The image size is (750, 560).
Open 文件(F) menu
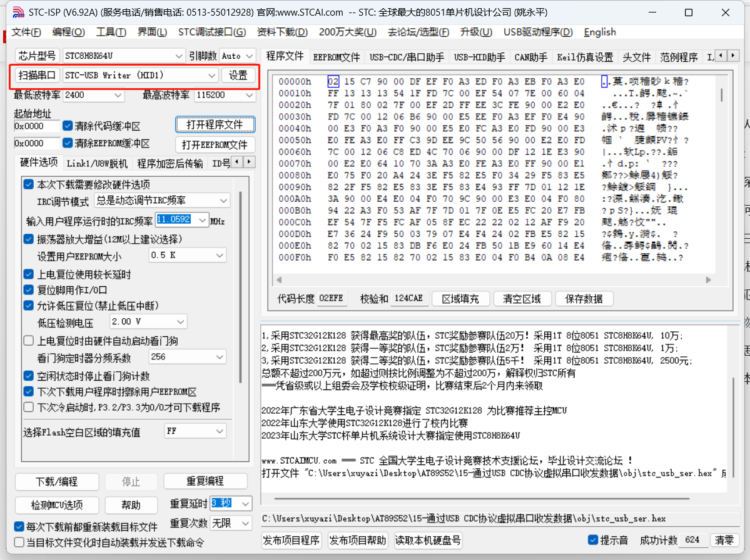click(26, 32)
